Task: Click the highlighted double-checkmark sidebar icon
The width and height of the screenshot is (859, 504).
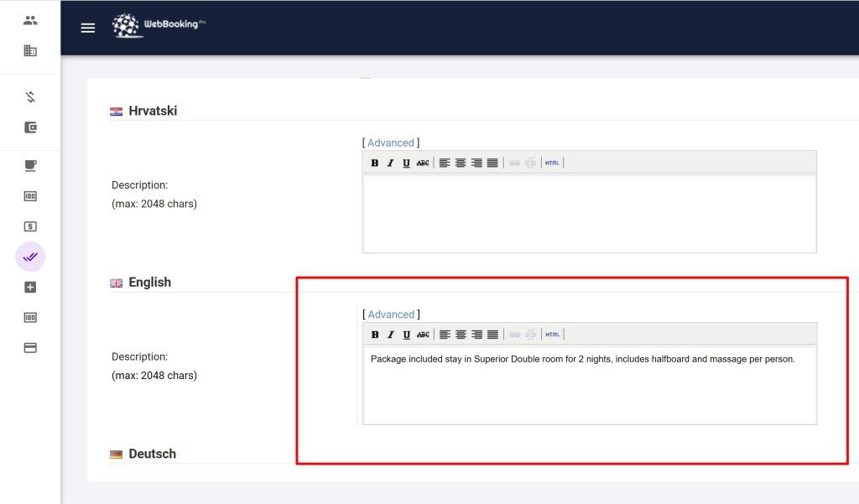Action: coord(30,257)
